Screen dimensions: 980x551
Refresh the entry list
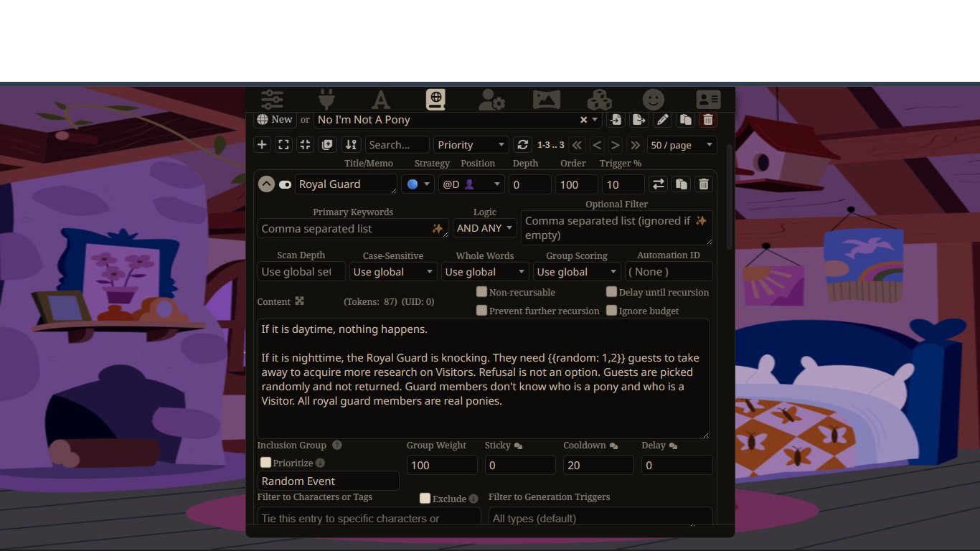click(x=523, y=145)
